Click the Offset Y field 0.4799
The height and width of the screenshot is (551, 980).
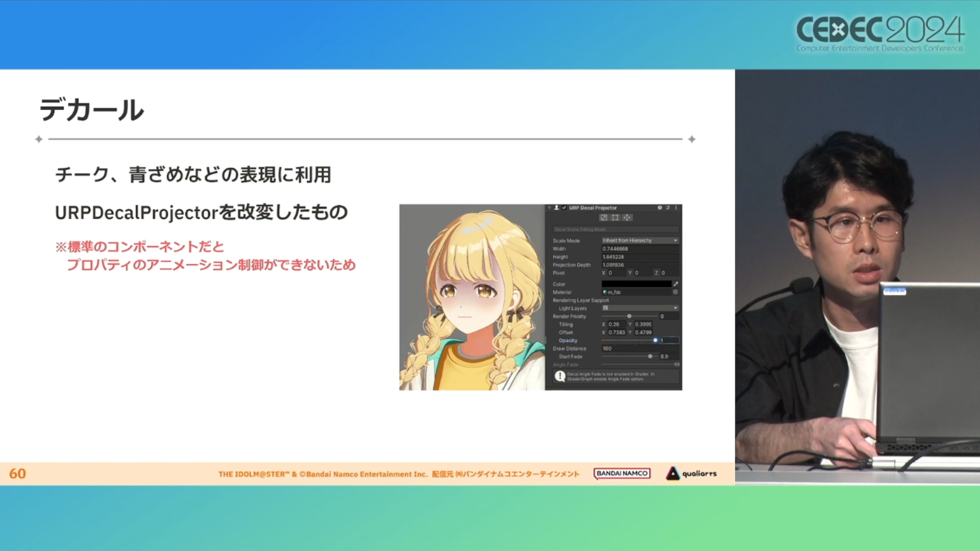click(644, 333)
